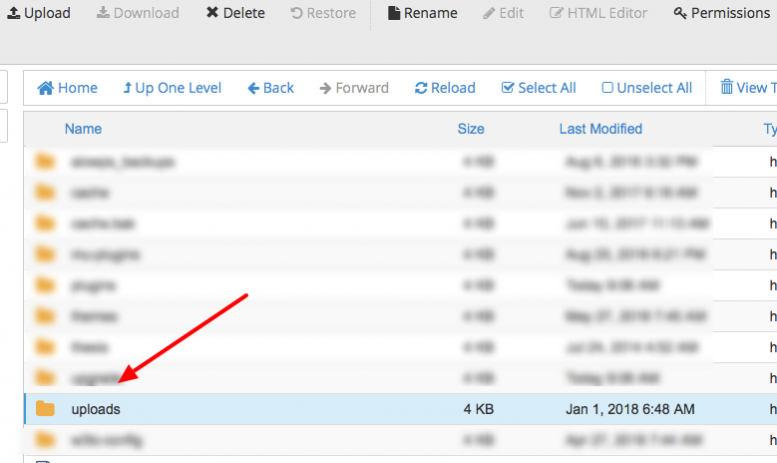The image size is (777, 463).
Task: Click the Restore toolbar button
Action: (323, 13)
